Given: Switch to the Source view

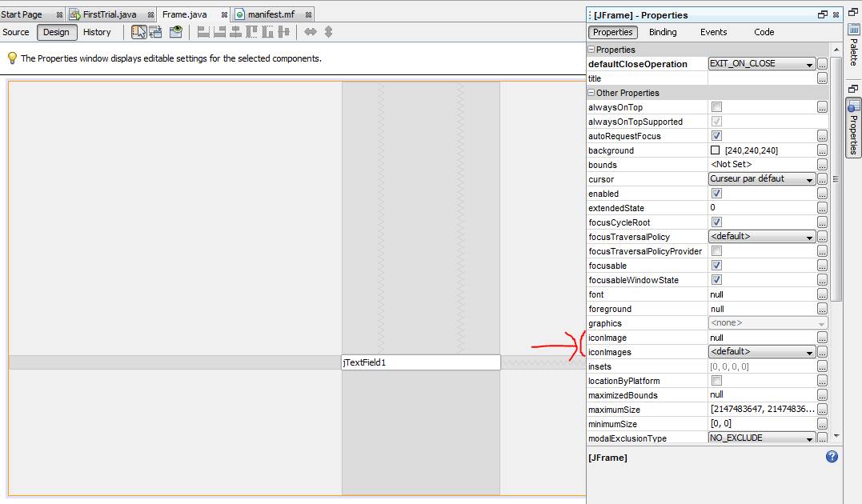Looking at the screenshot, I should [16, 32].
